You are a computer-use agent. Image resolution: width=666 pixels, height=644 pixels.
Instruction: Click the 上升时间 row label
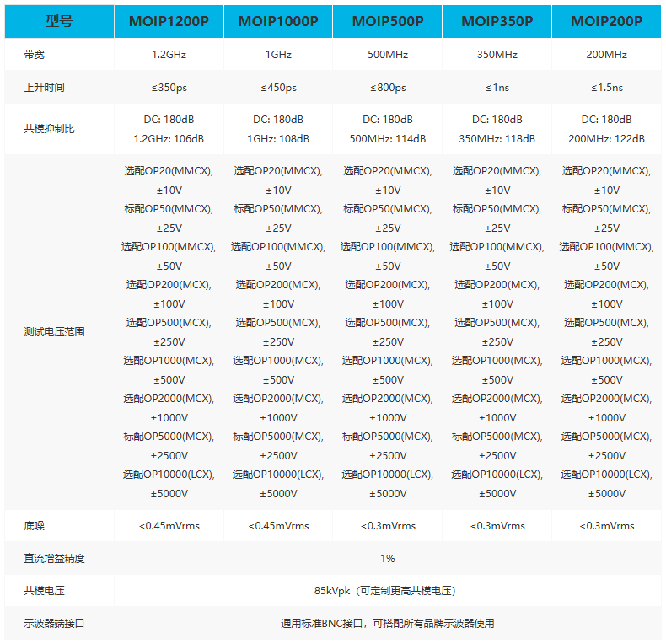click(x=44, y=88)
